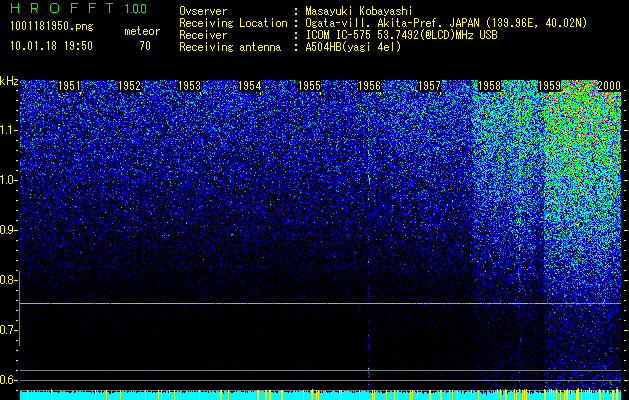Screen dimensions: 629x400
Task: Click the Receiving antenna label
Action: [x=230, y=47]
